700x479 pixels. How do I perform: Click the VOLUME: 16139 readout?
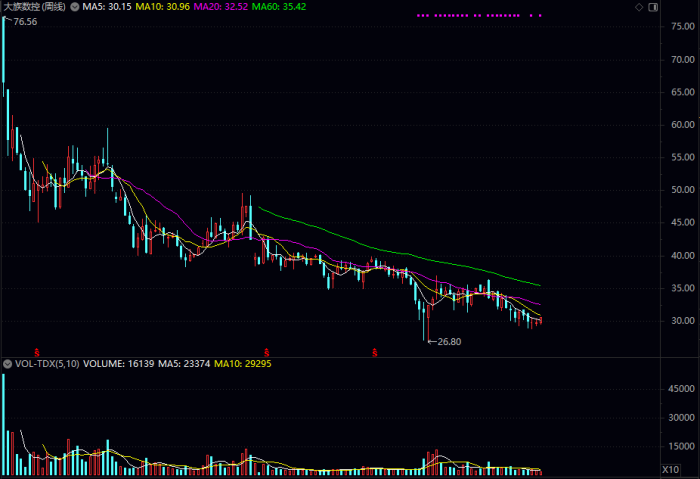[x=119, y=364]
